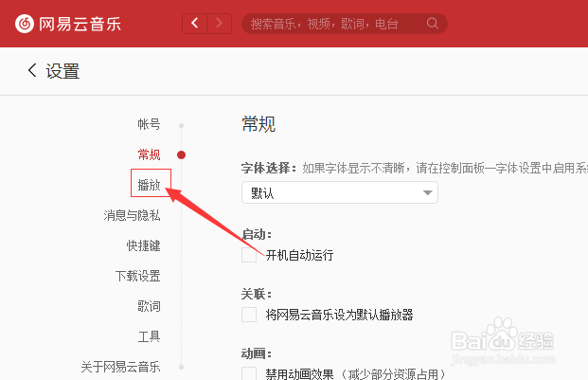This screenshot has width=588, height=380.
Task: Open the 歌词 settings section
Action: [149, 306]
